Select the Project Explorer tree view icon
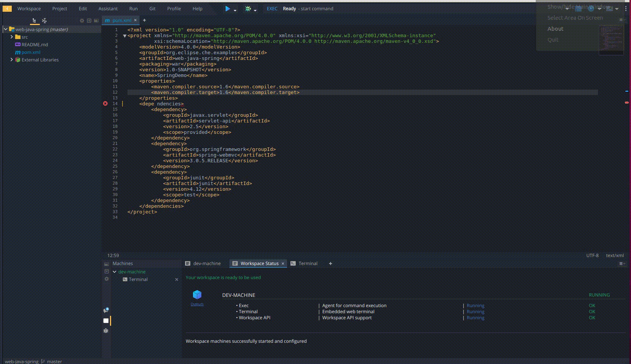Image resolution: width=631 pixels, height=364 pixels. pos(34,20)
